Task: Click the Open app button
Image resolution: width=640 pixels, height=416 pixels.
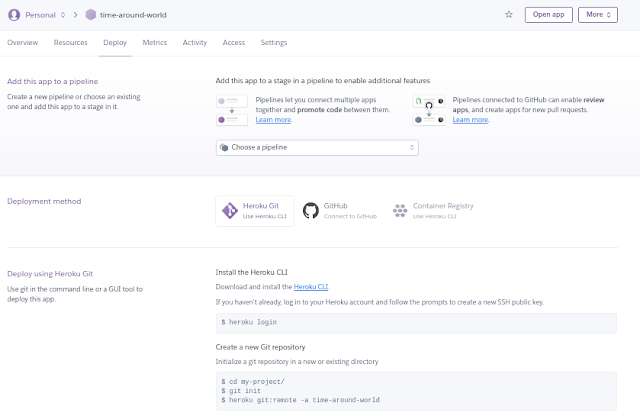Action: (549, 15)
